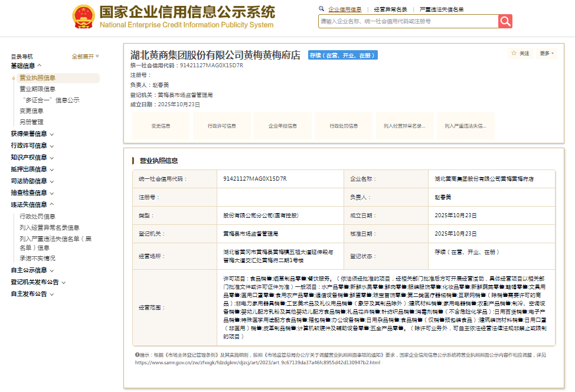Open the 行政许可信息 quick link card
Viewport: 575px width, 392px height.
pos(222,126)
